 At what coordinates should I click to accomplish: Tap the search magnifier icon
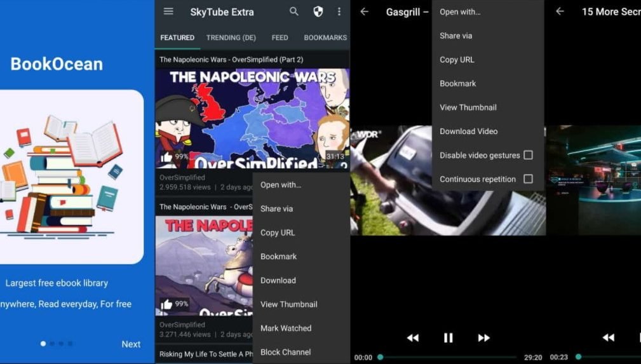pos(294,11)
